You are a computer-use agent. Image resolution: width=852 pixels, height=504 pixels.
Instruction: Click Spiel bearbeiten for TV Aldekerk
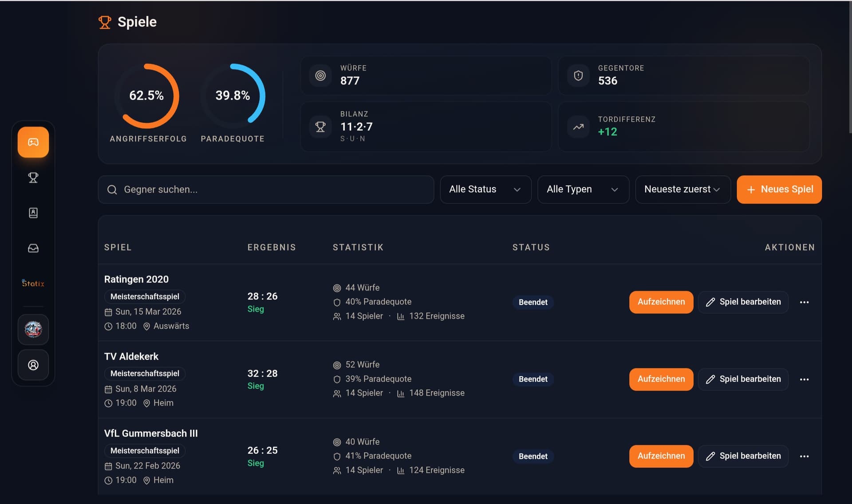(x=743, y=379)
